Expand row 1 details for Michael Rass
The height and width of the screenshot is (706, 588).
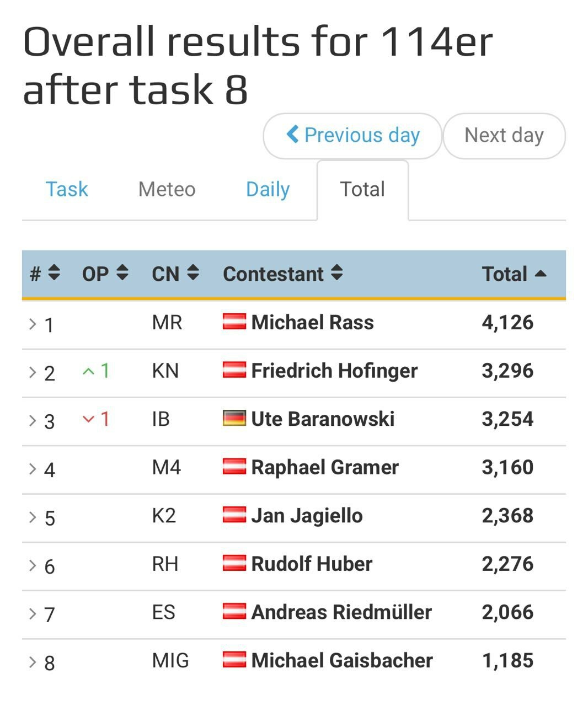pos(33,324)
